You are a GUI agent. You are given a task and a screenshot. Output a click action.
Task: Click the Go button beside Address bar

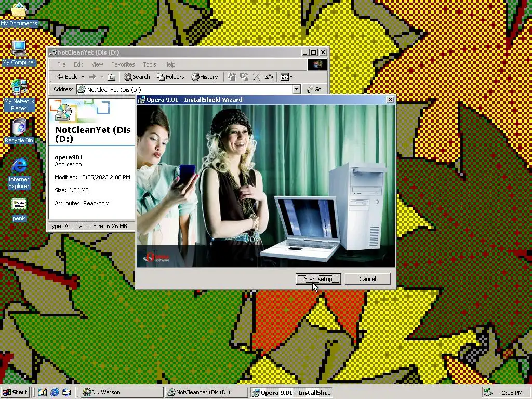tap(314, 89)
